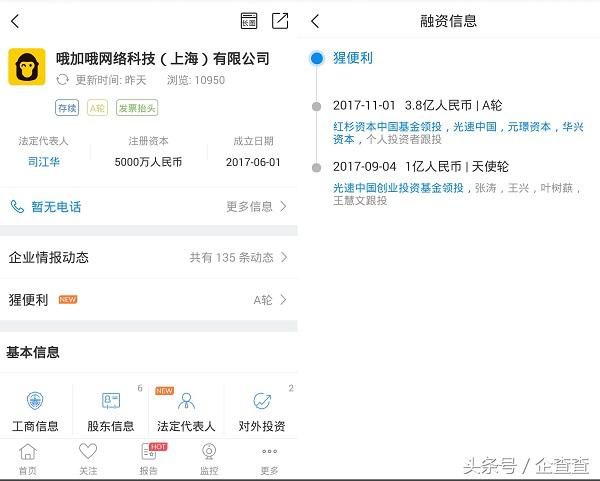
Task: Tap company name 哦加哦网络科技（上海）有限公司
Action: point(163,59)
